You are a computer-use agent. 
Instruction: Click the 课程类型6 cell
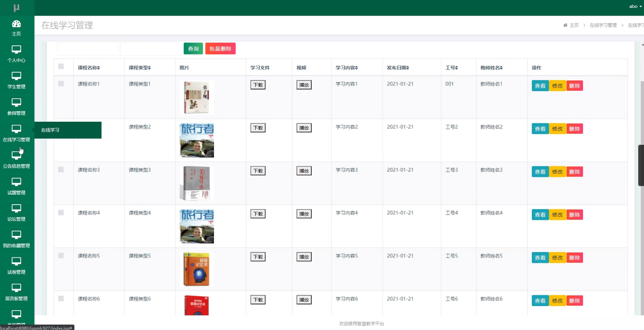[x=140, y=299]
